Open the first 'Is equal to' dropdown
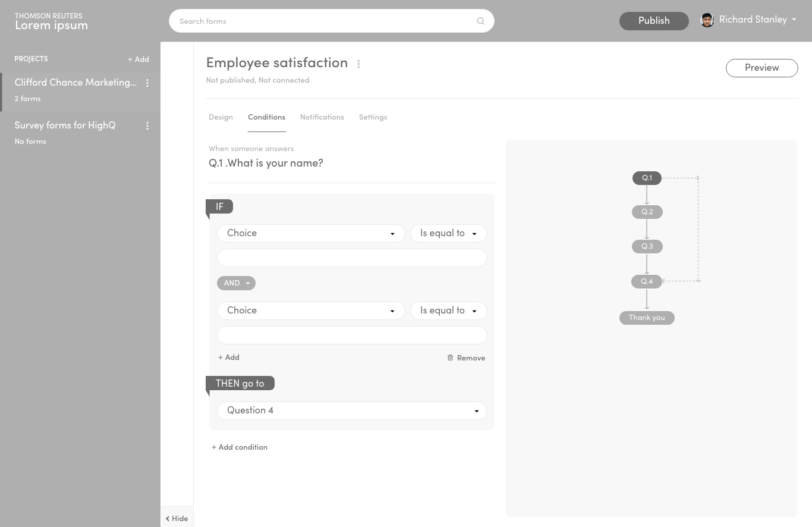 click(x=448, y=233)
